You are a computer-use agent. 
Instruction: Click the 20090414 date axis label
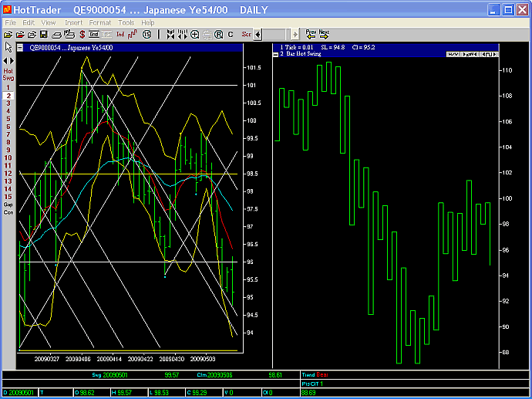point(108,359)
